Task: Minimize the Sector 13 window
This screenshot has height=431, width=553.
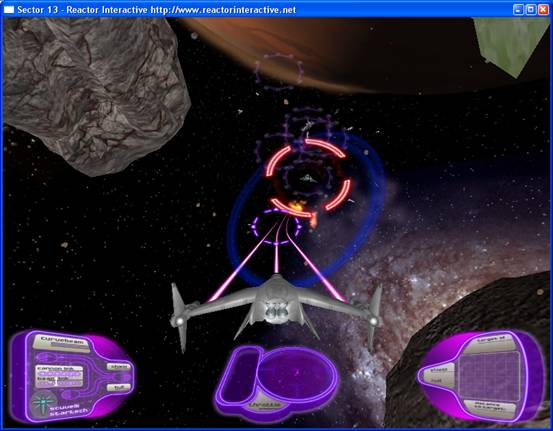Action: coord(518,10)
